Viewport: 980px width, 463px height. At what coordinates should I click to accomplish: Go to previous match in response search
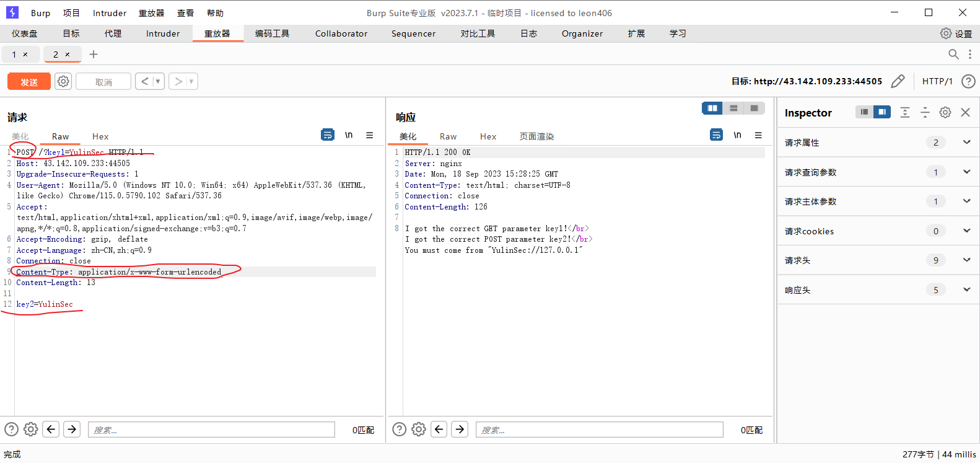tap(439, 429)
